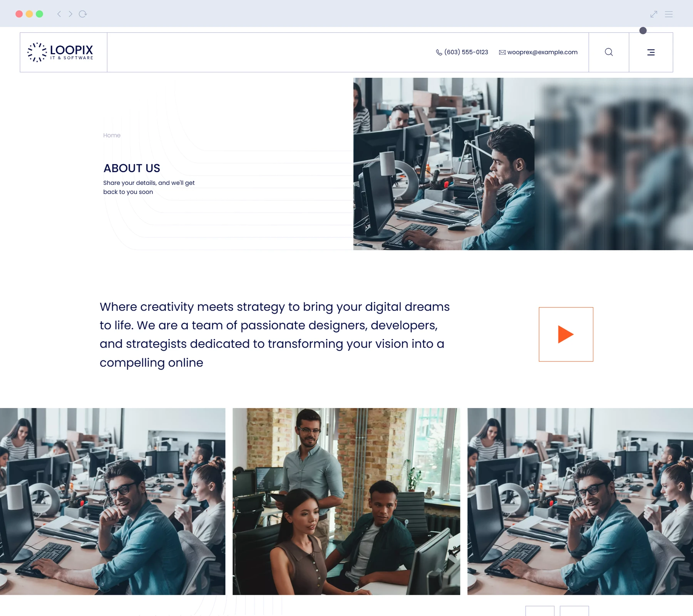The width and height of the screenshot is (693, 616).
Task: Click the wooprex@example.com email link
Action: pyautogui.click(x=542, y=52)
